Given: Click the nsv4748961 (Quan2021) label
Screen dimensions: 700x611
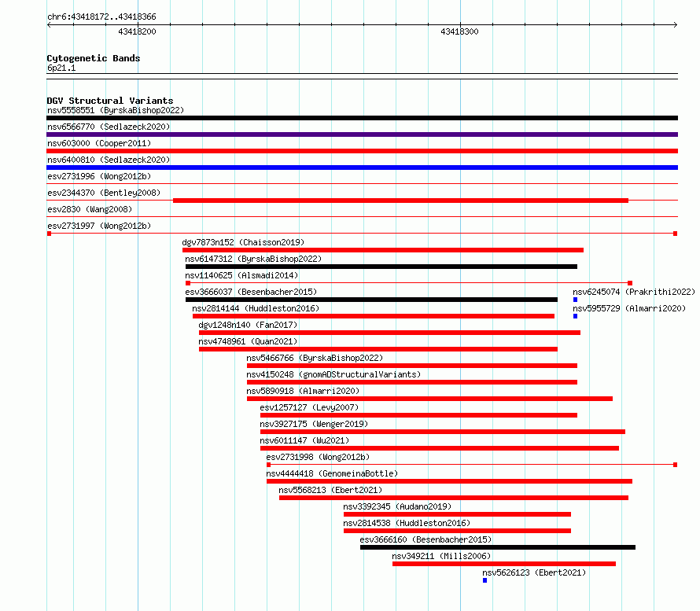Looking at the screenshot, I should [248, 341].
